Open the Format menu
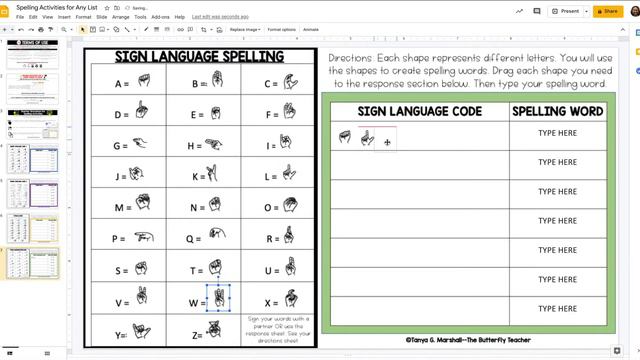Screen dimensions: 640x360 point(83,17)
